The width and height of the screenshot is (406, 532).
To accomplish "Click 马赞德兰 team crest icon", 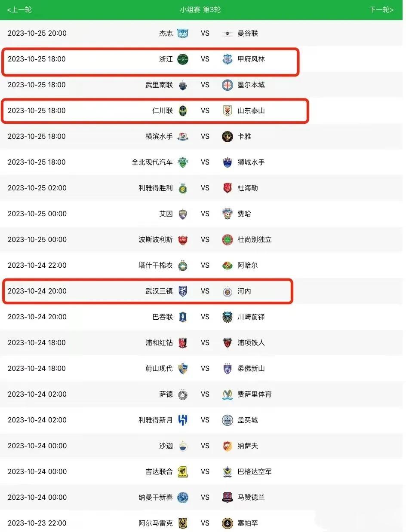I will coord(228,497).
